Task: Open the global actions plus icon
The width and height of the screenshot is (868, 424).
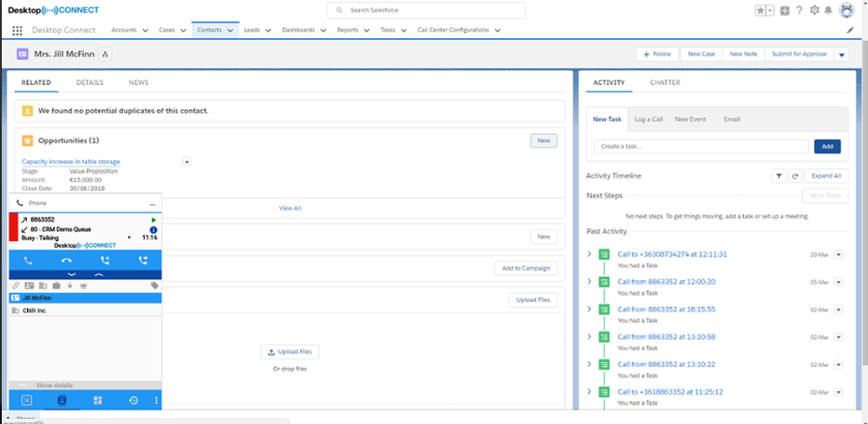Action: [785, 10]
